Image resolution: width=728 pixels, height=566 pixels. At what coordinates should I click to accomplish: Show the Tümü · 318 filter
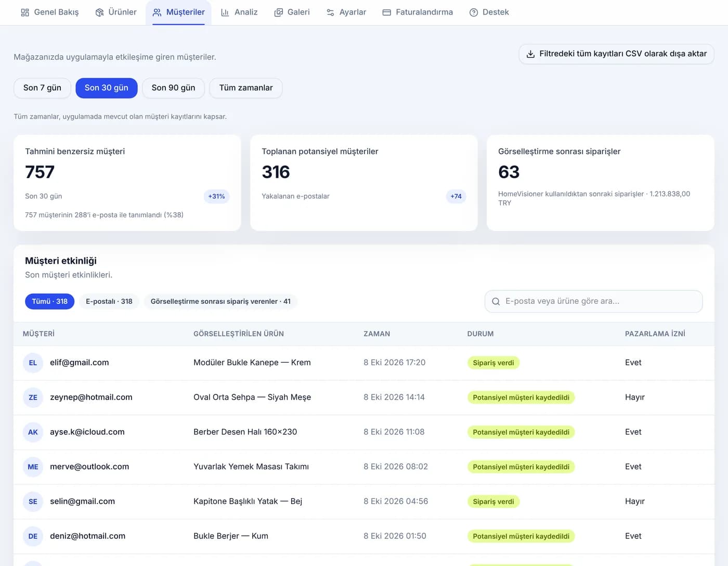[x=50, y=301]
